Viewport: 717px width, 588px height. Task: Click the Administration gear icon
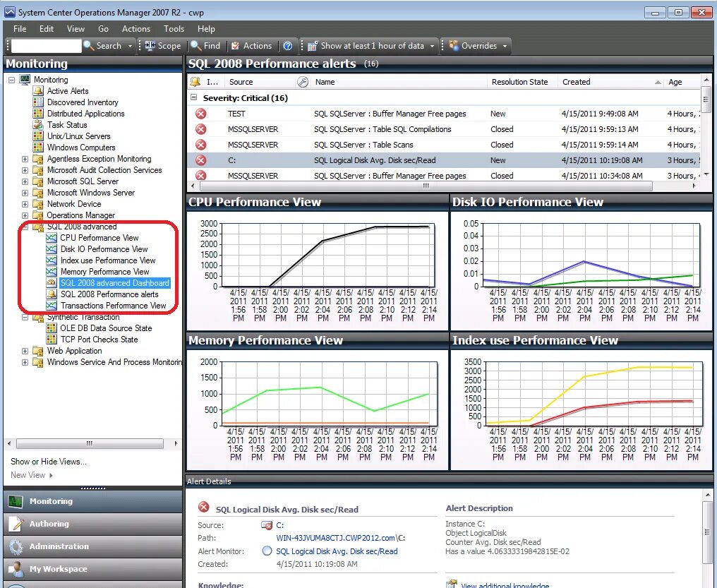[16, 547]
